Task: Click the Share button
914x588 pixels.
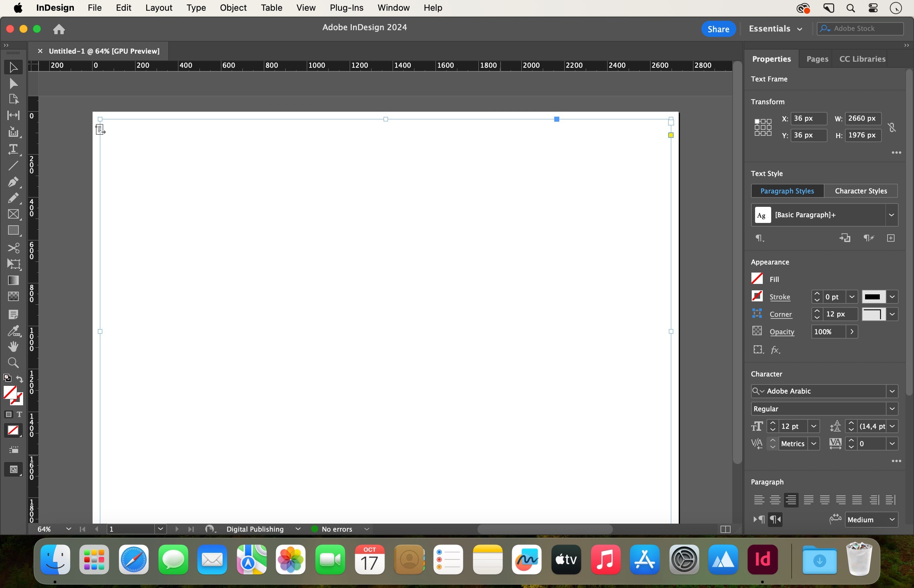Action: tap(718, 29)
